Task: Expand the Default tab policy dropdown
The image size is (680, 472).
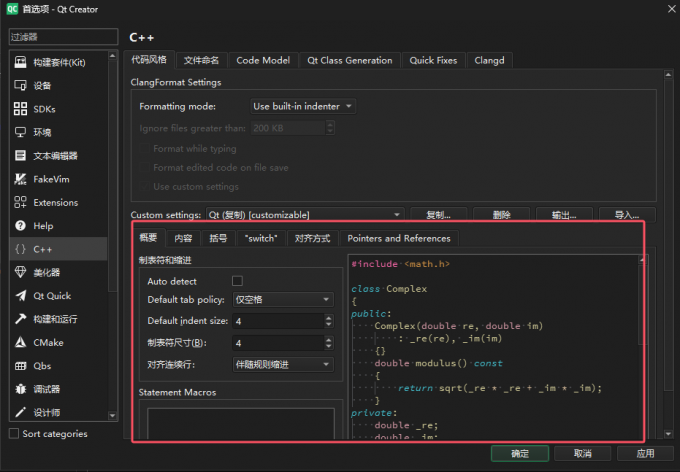Action: (x=282, y=300)
